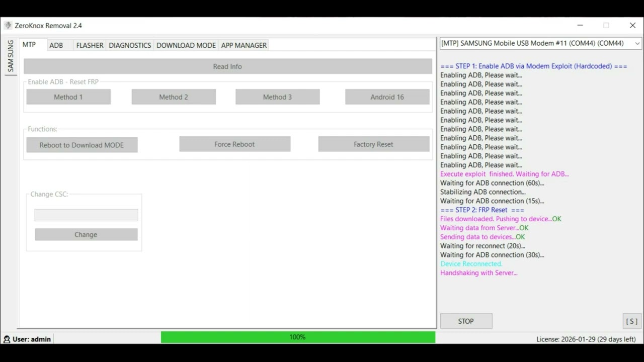The height and width of the screenshot is (362, 644).
Task: Click 'Sending data to devices...OK' log line
Action: click(x=482, y=237)
